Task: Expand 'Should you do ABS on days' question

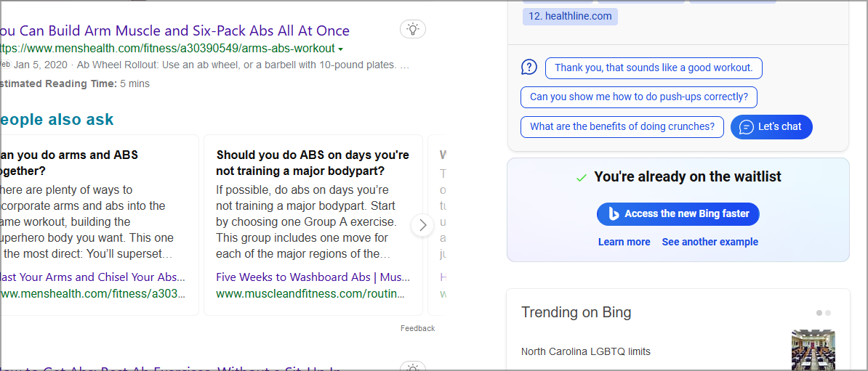Action: 313,163
